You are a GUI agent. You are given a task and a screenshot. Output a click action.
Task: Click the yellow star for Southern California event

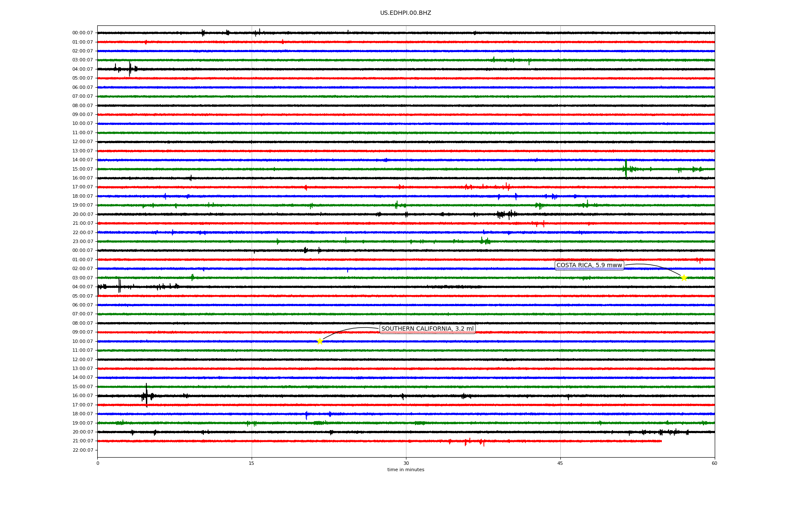320,341
